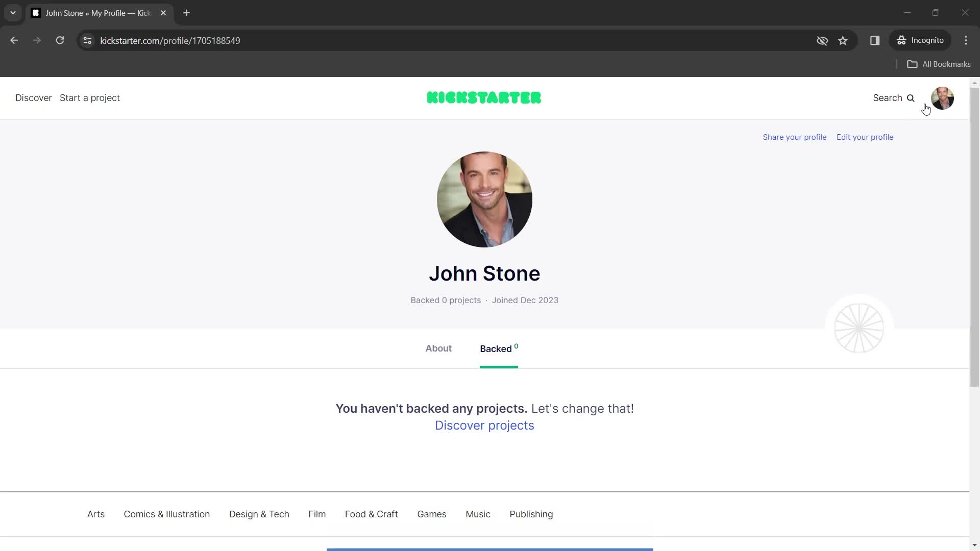Click the page loading progress bar
The image size is (980, 551).
click(x=490, y=549)
